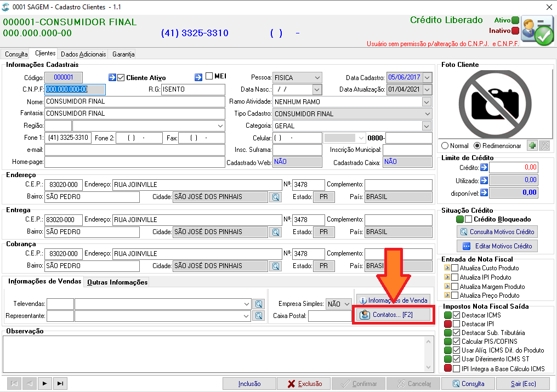The width and height of the screenshot is (557, 392).
Task: Open Empresa Simples dropdown
Action: pos(347,304)
